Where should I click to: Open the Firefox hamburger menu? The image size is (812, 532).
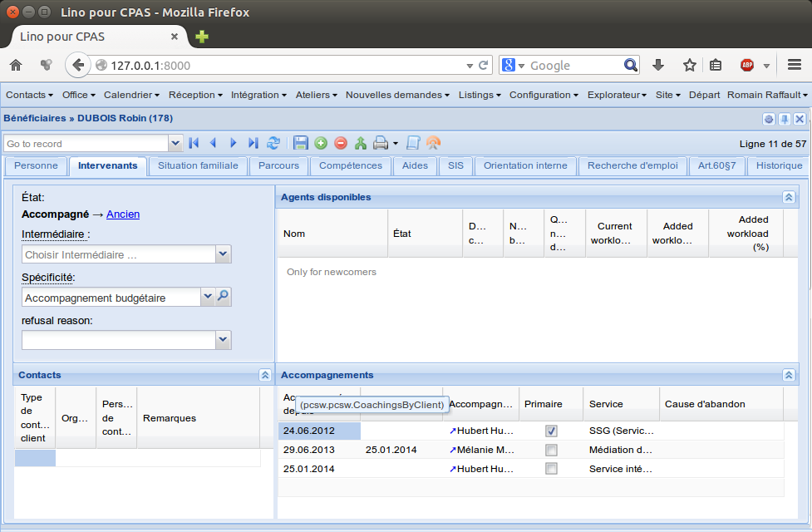(x=795, y=65)
